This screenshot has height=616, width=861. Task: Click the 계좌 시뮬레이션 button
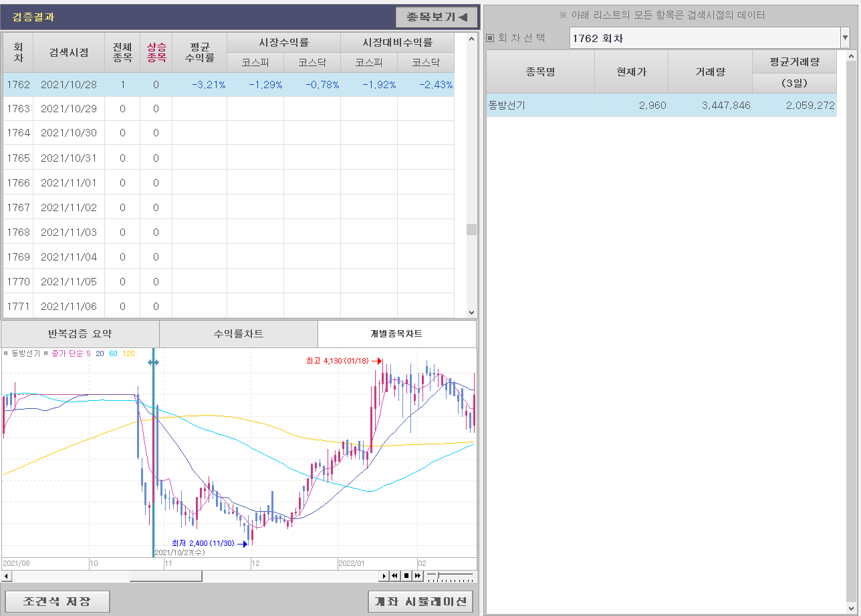(x=420, y=601)
